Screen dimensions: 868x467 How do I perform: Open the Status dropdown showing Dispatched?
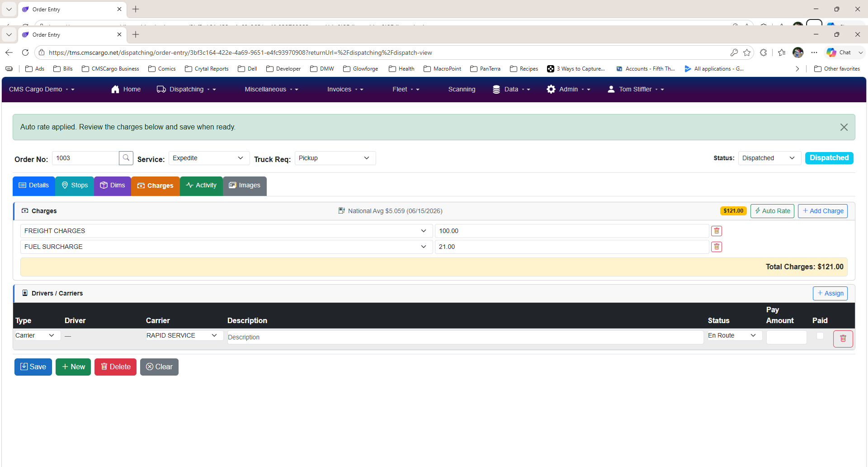[769, 158]
